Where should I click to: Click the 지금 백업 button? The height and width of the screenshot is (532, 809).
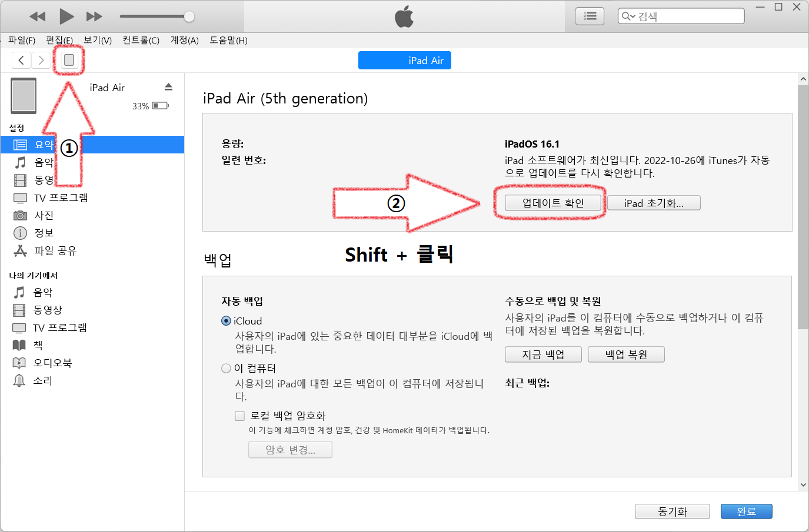coord(543,354)
